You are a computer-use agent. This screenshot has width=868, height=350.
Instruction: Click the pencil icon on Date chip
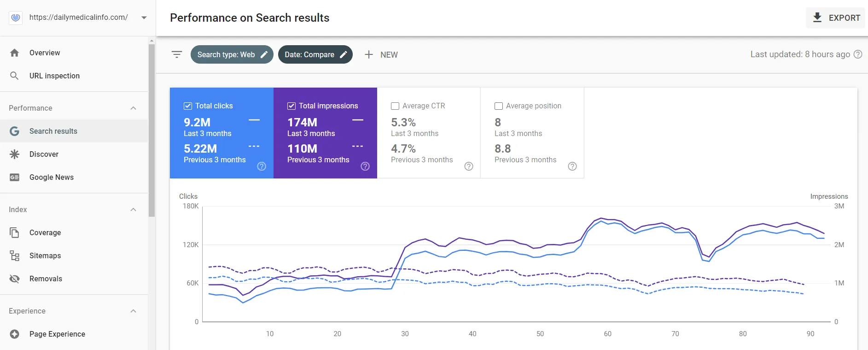coord(344,54)
